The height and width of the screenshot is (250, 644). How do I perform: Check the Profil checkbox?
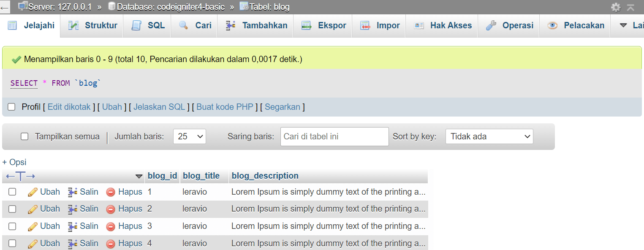coord(11,107)
